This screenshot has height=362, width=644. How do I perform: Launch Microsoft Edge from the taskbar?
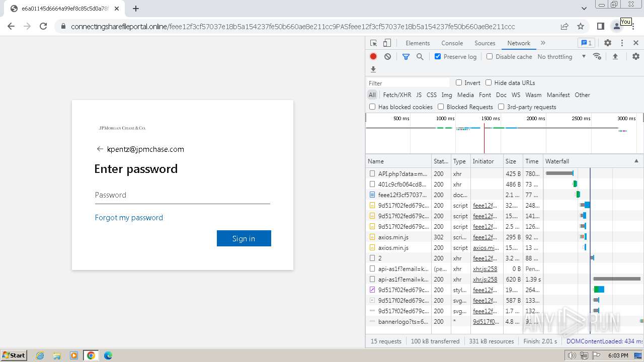(x=108, y=355)
